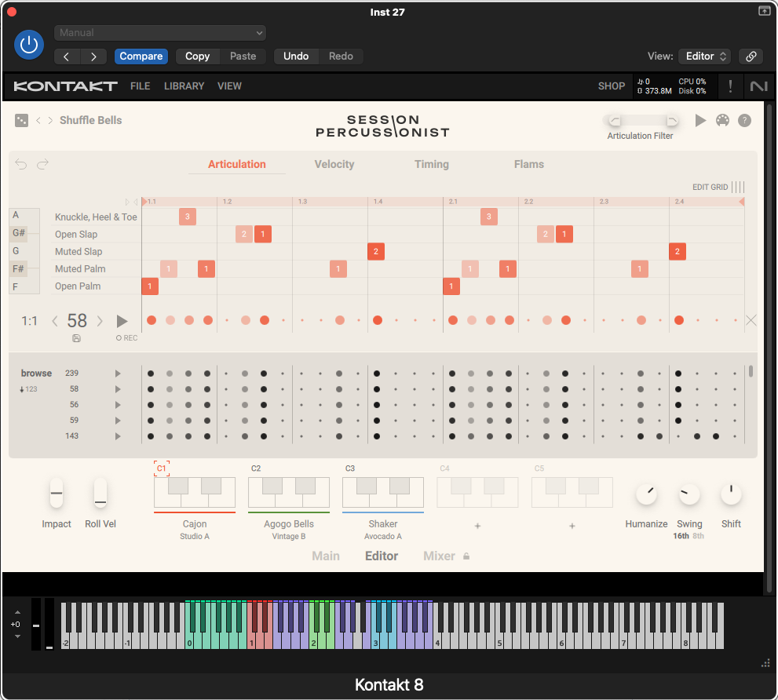Image resolution: width=778 pixels, height=700 pixels.
Task: Select the G# piano key label
Action: click(x=18, y=232)
